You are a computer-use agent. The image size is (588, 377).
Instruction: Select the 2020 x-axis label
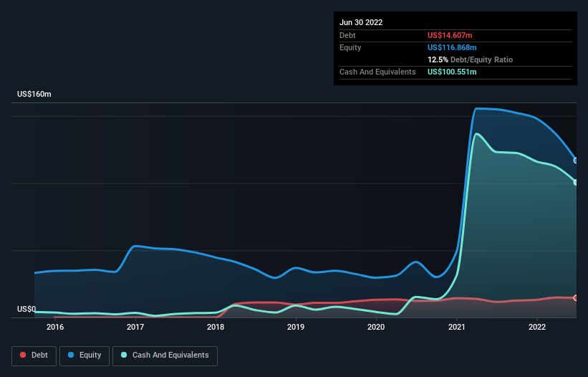coord(376,327)
